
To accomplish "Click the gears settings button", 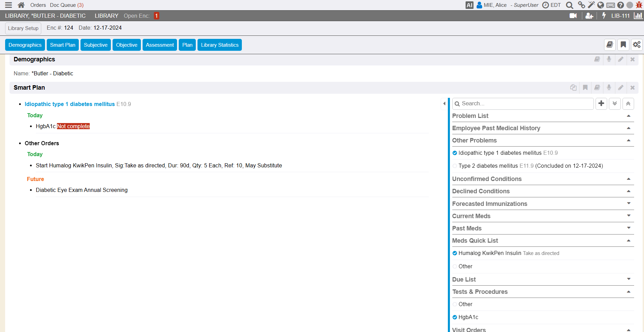I will [x=636, y=45].
